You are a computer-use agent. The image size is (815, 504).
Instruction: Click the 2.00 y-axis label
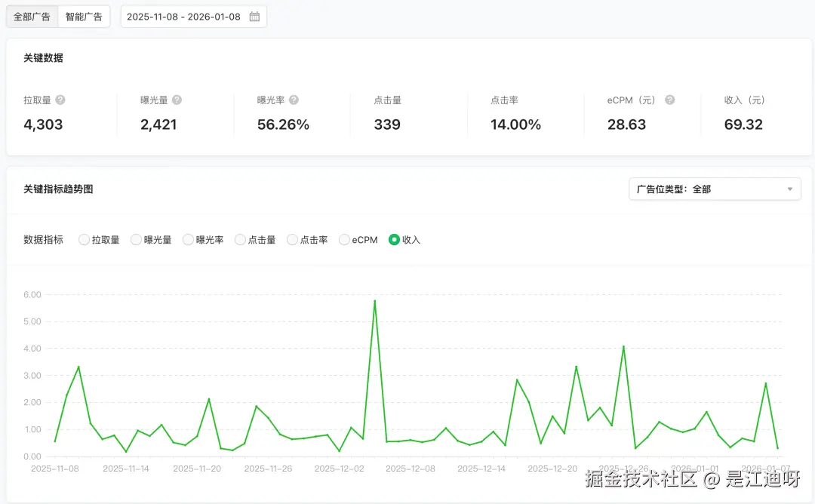click(x=32, y=403)
